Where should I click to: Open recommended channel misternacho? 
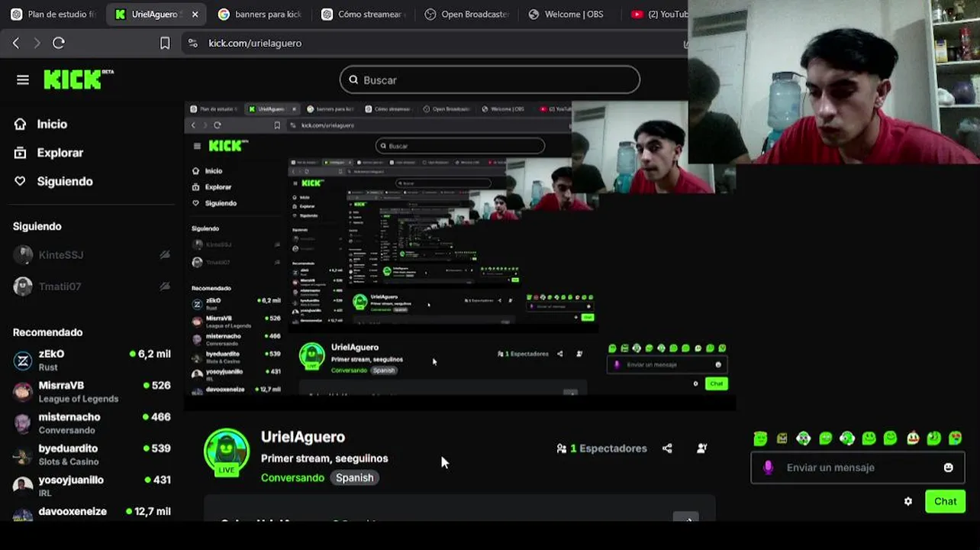[92, 423]
